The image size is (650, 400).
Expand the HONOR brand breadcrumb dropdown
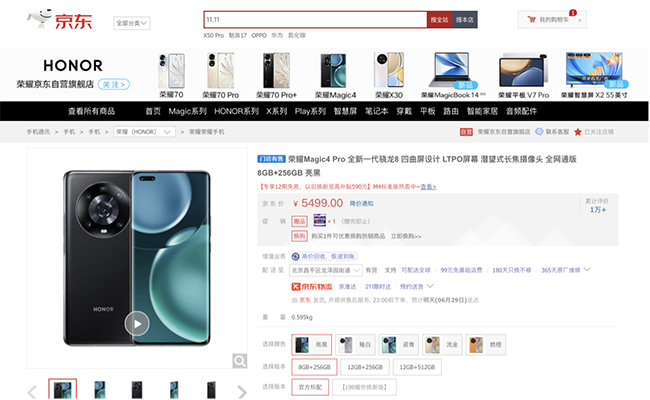pos(144,132)
